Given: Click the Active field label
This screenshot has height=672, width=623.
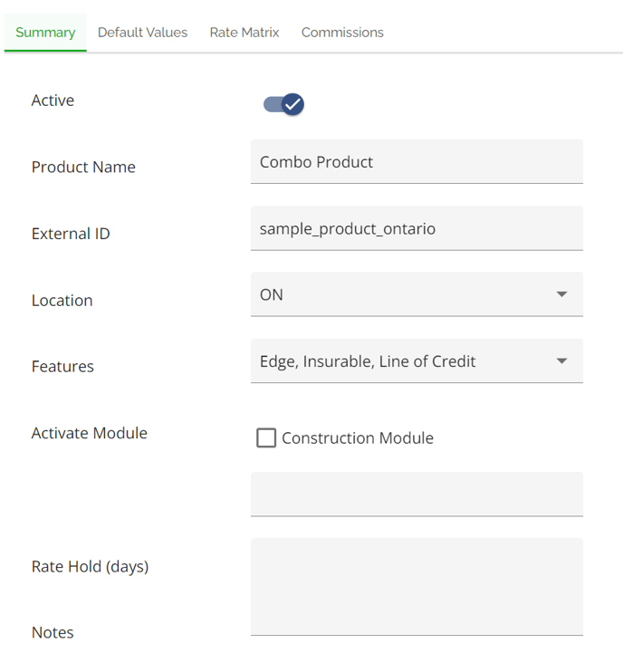Looking at the screenshot, I should click(53, 101).
